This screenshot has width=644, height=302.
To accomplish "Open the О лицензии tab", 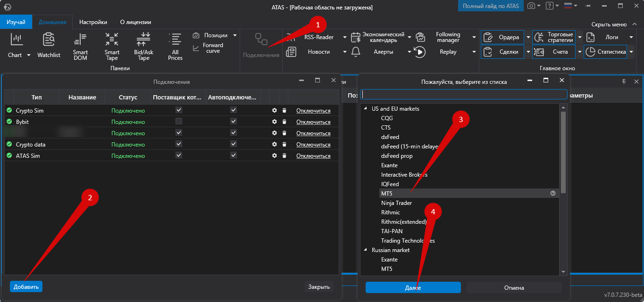I will pyautogui.click(x=135, y=22).
